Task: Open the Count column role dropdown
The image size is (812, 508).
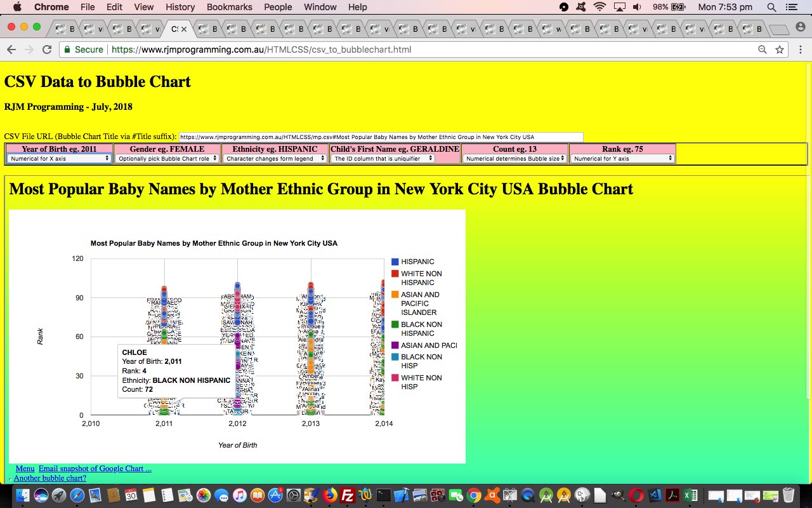Action: (x=514, y=159)
